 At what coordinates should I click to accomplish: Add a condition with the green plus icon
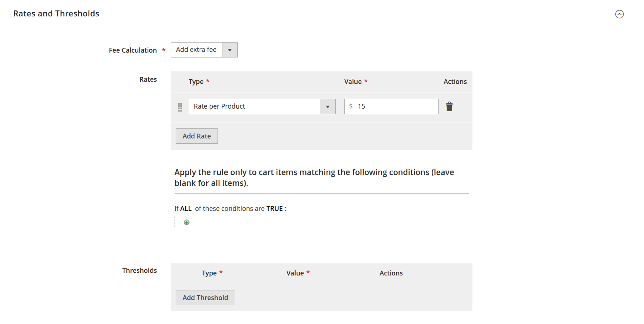187,222
